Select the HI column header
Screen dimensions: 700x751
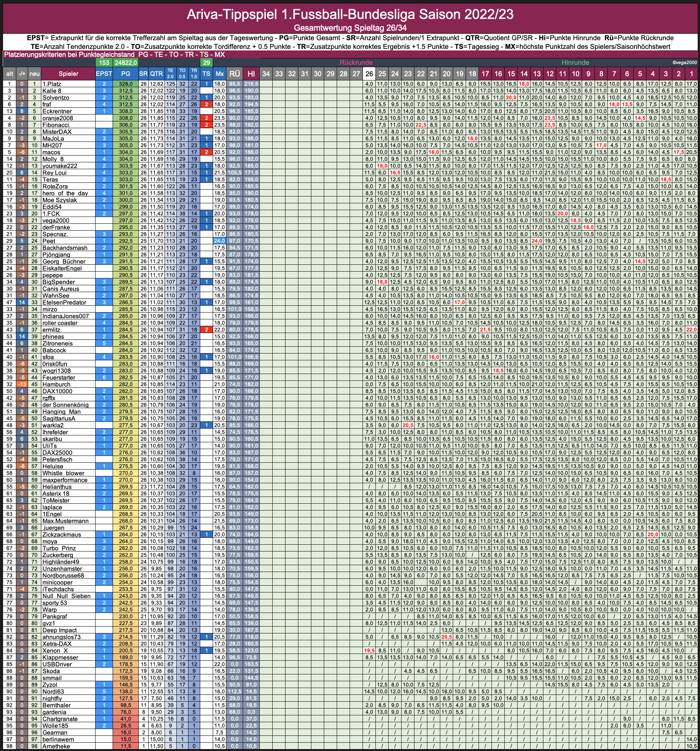251,74
